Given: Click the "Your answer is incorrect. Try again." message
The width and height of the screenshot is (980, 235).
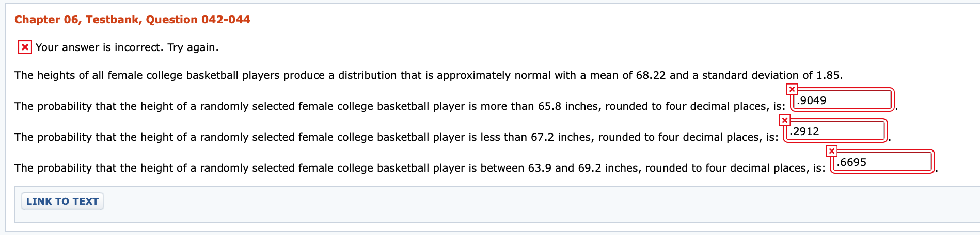Looking at the screenshot, I should 127,47.
